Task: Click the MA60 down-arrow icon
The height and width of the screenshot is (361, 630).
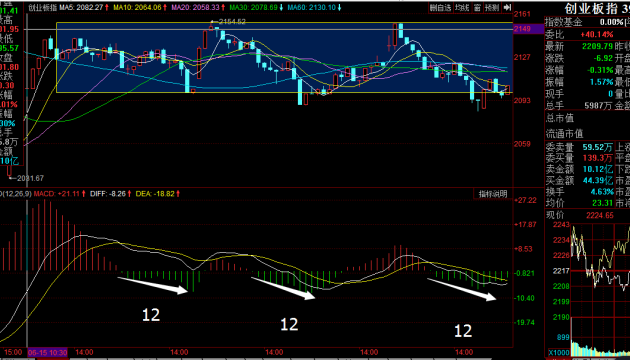Action: tap(339, 8)
